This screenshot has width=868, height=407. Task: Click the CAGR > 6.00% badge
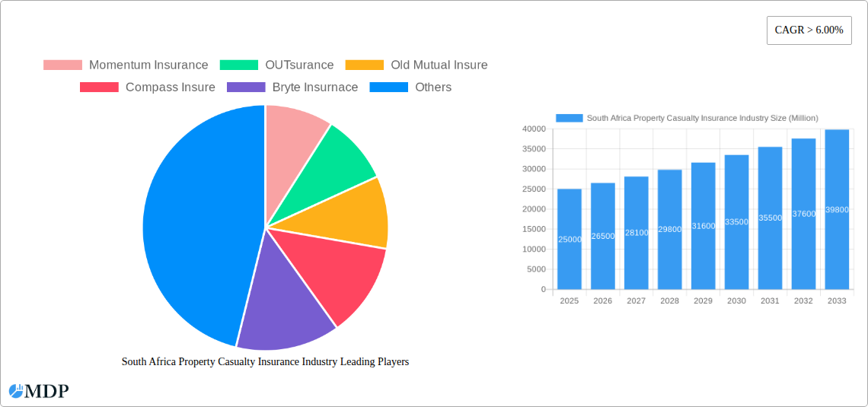click(809, 30)
